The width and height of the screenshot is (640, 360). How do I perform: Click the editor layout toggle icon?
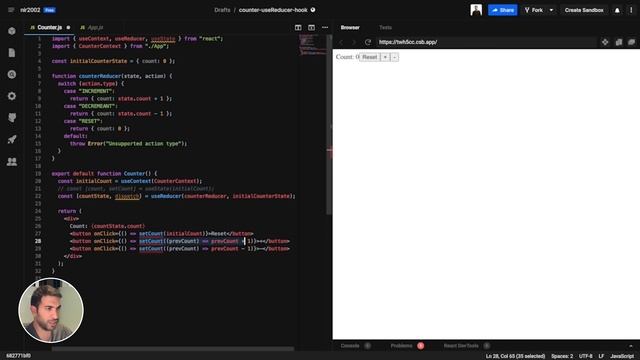[x=311, y=27]
